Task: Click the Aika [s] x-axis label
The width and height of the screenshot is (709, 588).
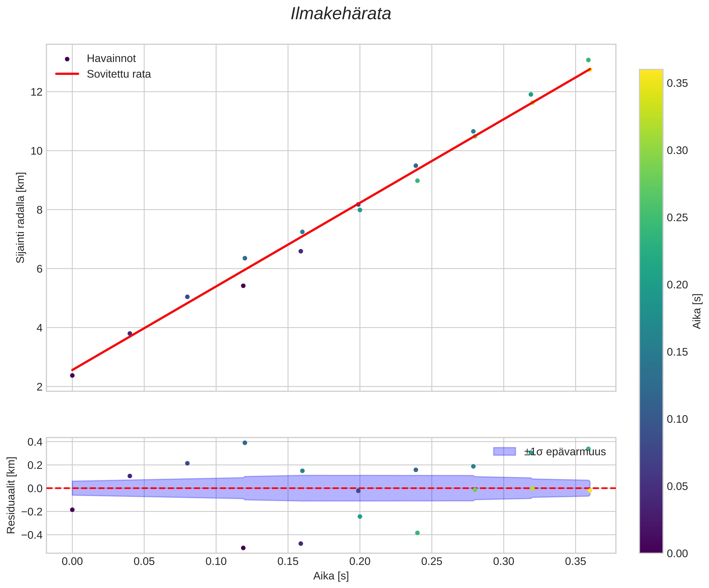Action: point(331,576)
